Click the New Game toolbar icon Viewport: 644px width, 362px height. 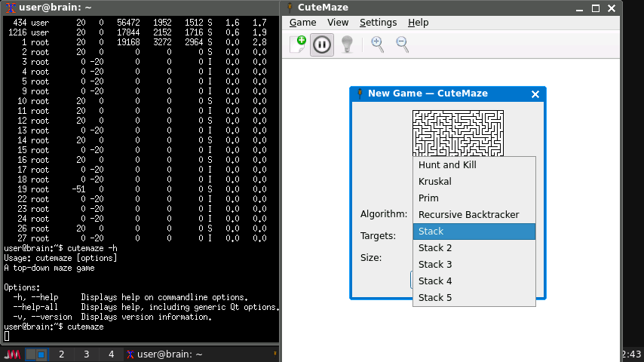[298, 44]
